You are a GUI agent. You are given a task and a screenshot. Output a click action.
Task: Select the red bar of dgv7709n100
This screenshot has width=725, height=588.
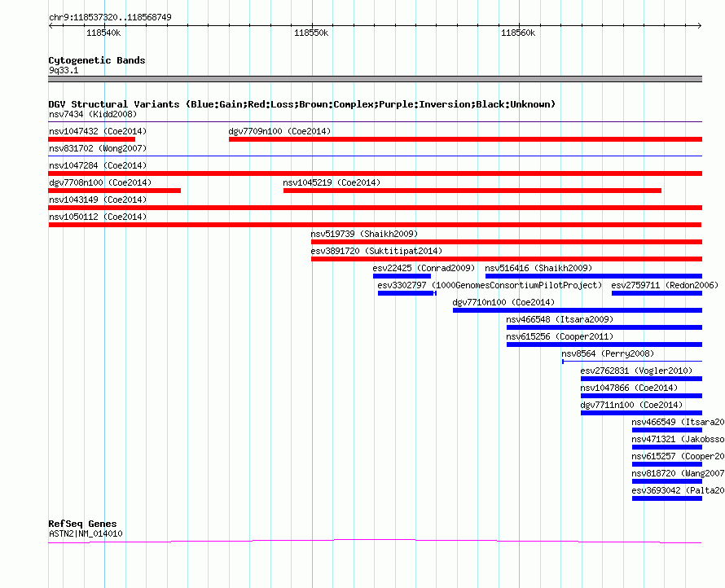coord(465,139)
